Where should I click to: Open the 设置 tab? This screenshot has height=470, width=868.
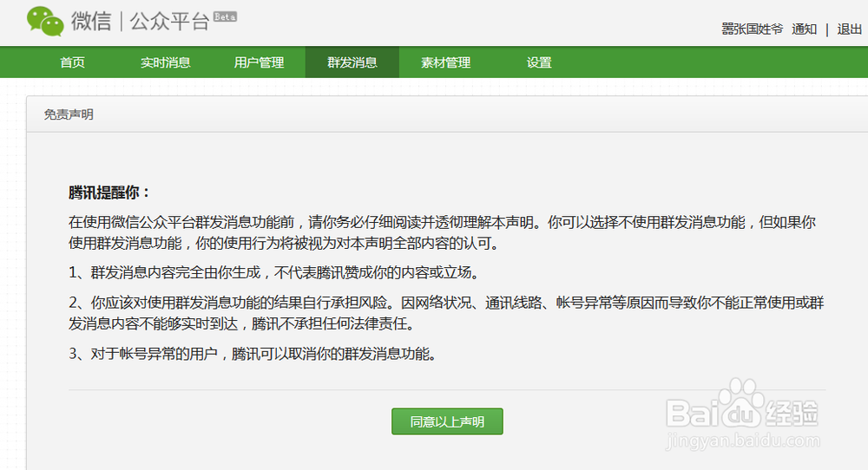click(539, 62)
